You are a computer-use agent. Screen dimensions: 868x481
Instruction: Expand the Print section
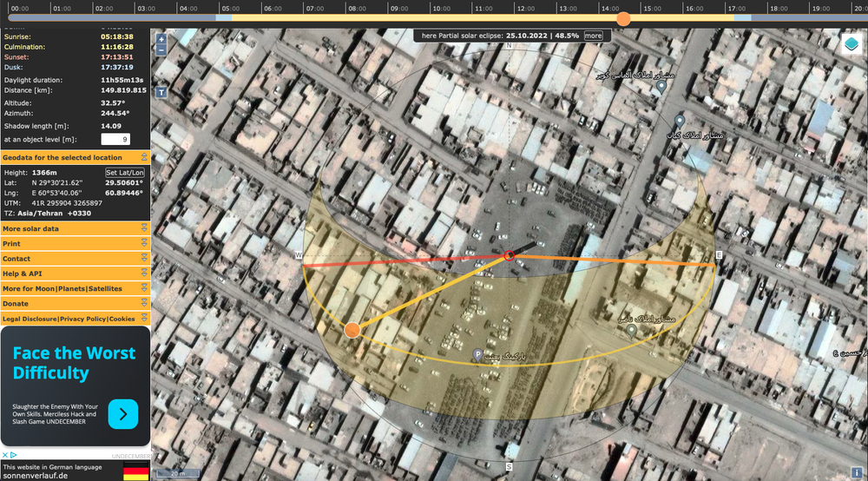click(x=76, y=244)
